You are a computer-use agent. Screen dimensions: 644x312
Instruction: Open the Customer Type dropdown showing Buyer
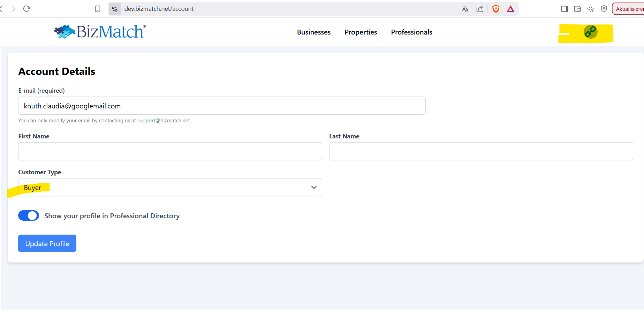click(x=170, y=188)
